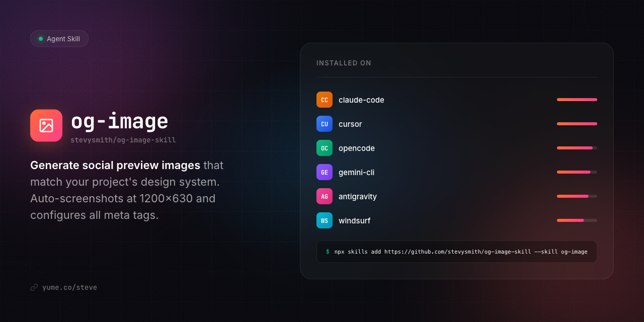Click the "match your project's design system." line
Screen dimensions: 644x322
click(125, 182)
